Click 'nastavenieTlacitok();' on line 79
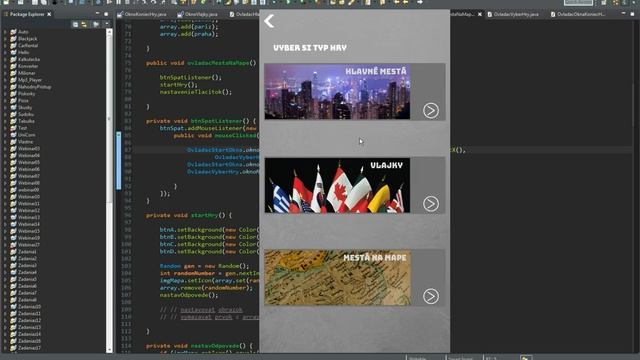This screenshot has height=360, width=640. [x=196, y=92]
